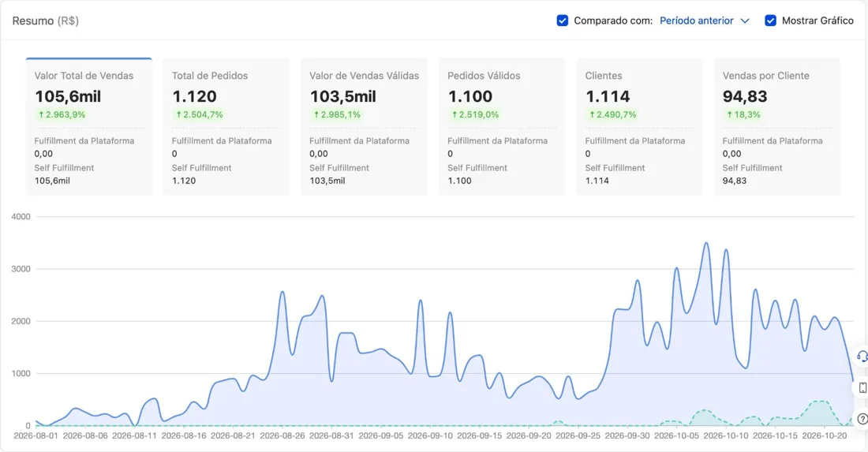Click the mobile phone icon on right edge

862,387
